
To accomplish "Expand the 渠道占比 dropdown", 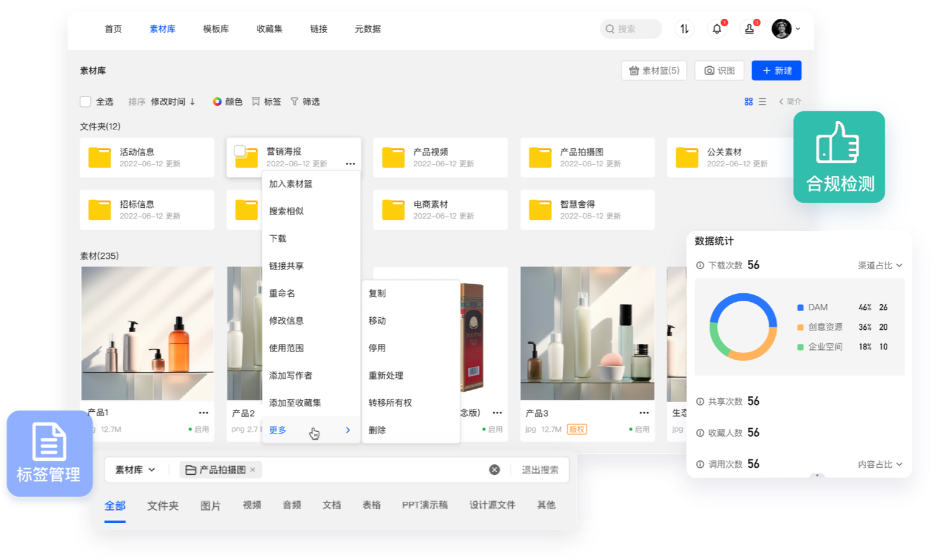I will (x=880, y=265).
